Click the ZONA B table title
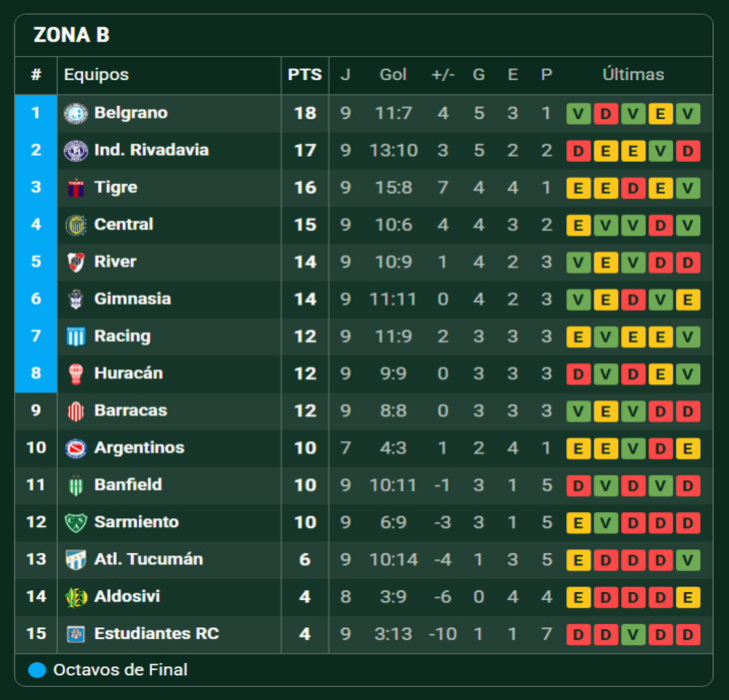 [x=71, y=36]
